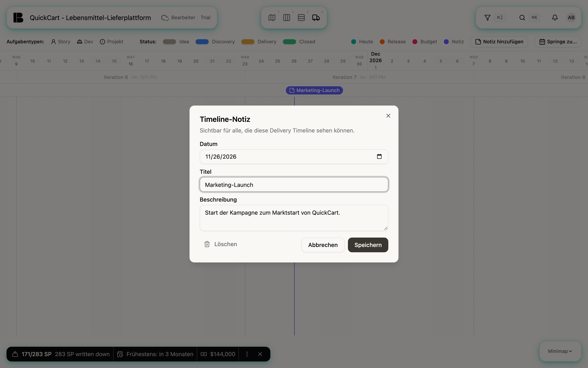Viewport: 588px width, 368px height.
Task: Select the Iteration 7 header
Action: [x=344, y=77]
